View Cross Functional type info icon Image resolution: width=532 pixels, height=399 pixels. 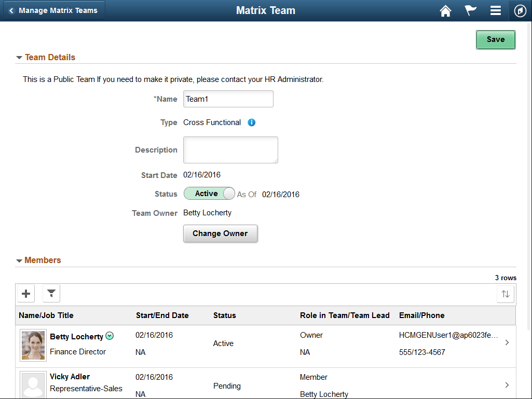251,122
